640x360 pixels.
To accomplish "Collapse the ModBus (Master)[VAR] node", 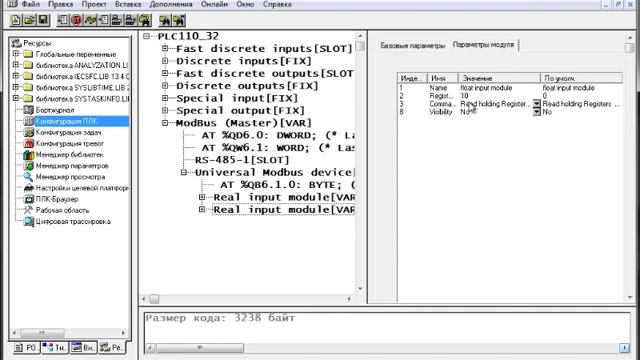I will click(x=165, y=123).
